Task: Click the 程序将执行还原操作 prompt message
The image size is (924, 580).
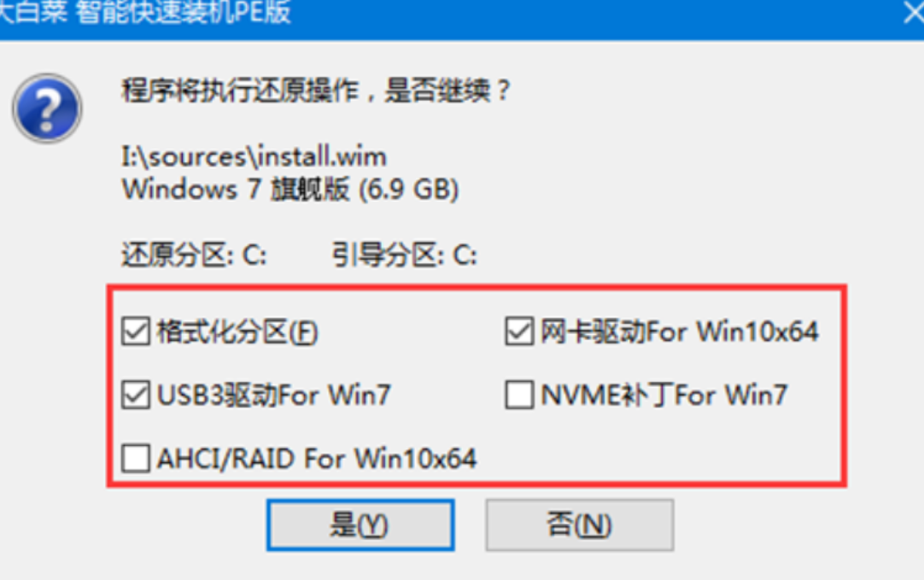Action: [316, 91]
